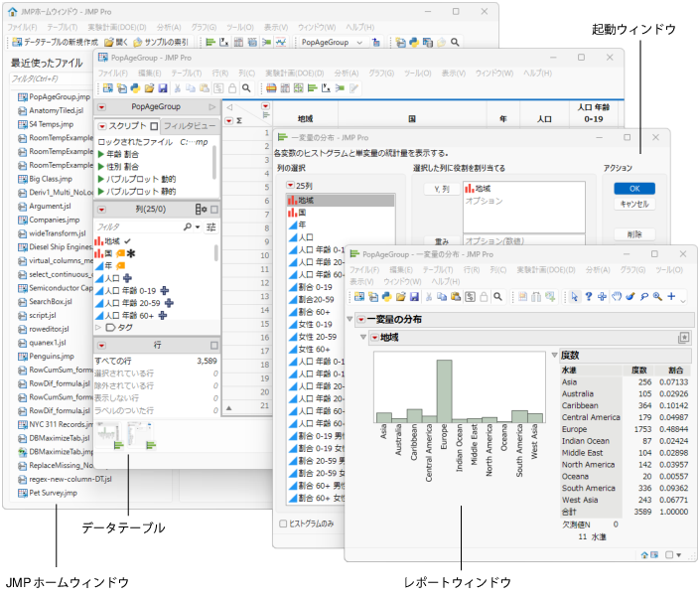Toggle the square box in the 列(25/0) panel header

pos(214,209)
